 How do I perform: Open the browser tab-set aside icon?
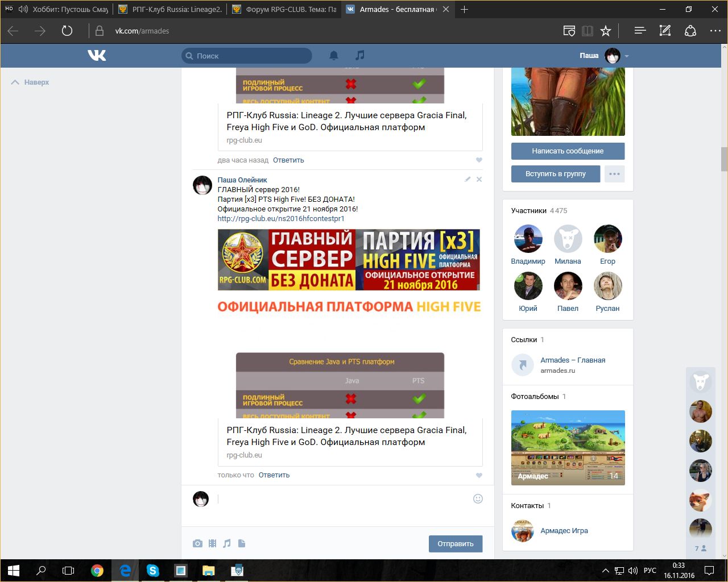(569, 31)
